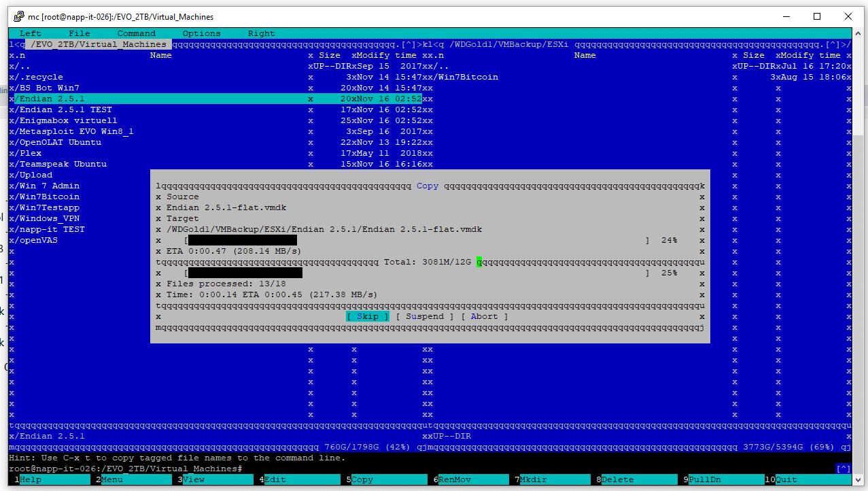
Task: Click the left panel sort order .n indicator
Action: click(x=19, y=55)
